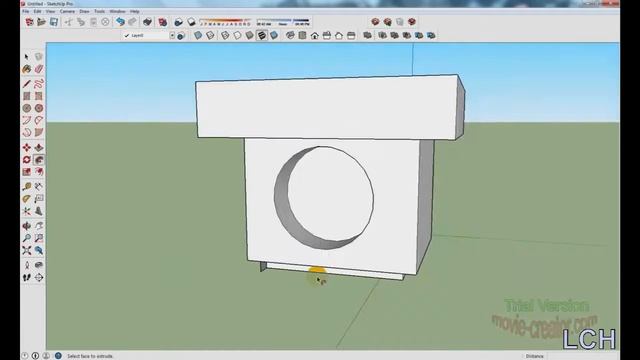Click the Undo arrow in toolbar
This screenshot has height=360, width=640.
click(x=120, y=22)
